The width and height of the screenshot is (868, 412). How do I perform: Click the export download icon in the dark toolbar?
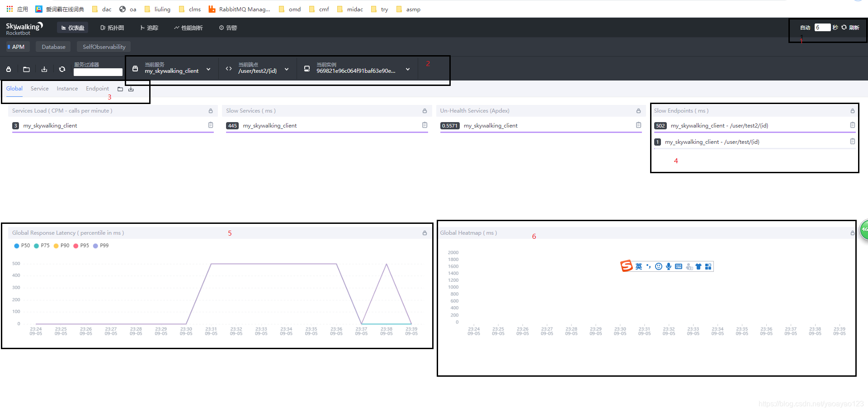pyautogui.click(x=44, y=69)
